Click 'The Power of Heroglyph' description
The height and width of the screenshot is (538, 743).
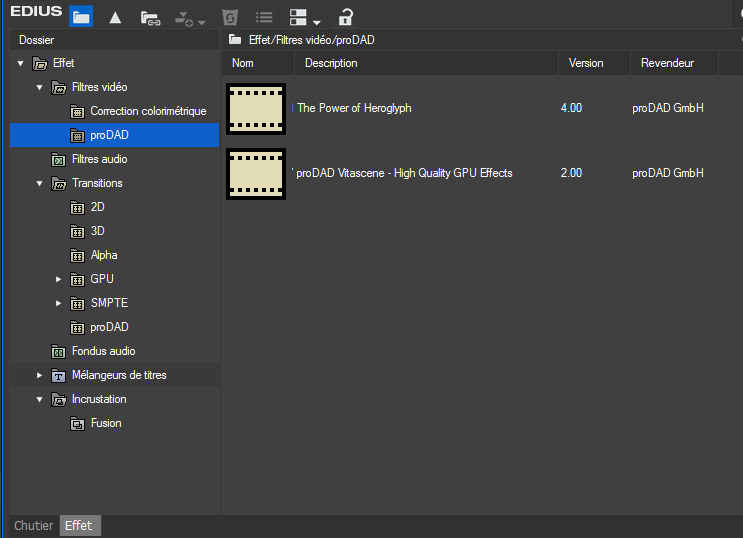tap(354, 108)
